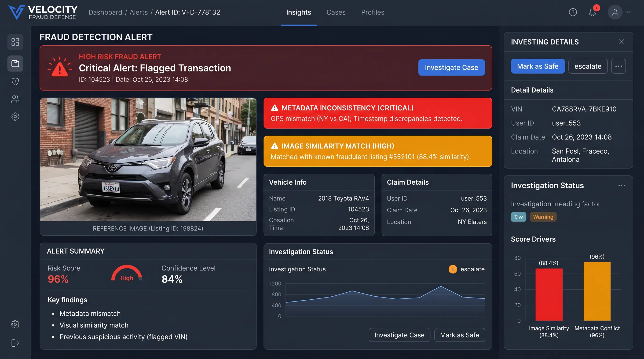Click the red alarm warning icon
This screenshot has width=644, height=359.
tap(60, 67)
